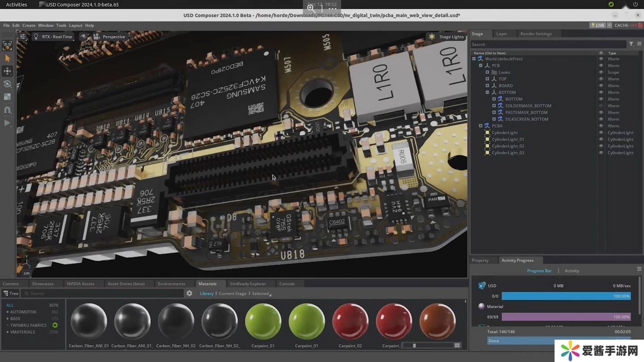Click the Current Stage link in Materials
This screenshot has height=362, width=644.
232,294
